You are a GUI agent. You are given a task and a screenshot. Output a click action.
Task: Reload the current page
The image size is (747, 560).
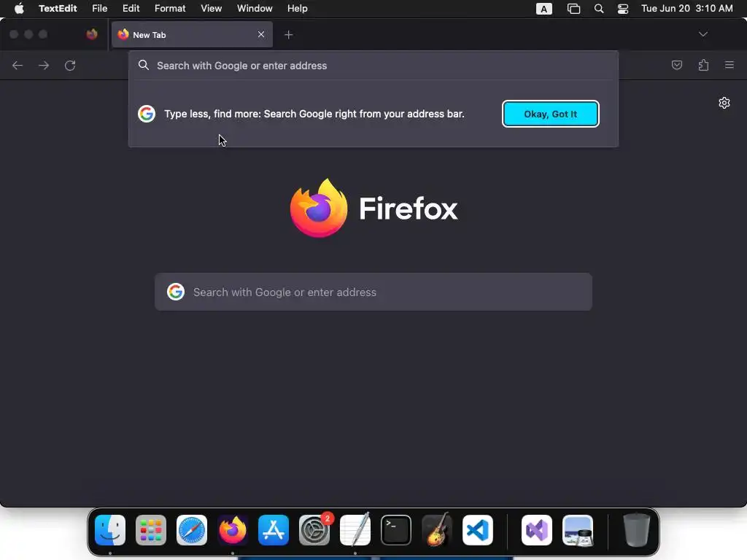coord(70,65)
